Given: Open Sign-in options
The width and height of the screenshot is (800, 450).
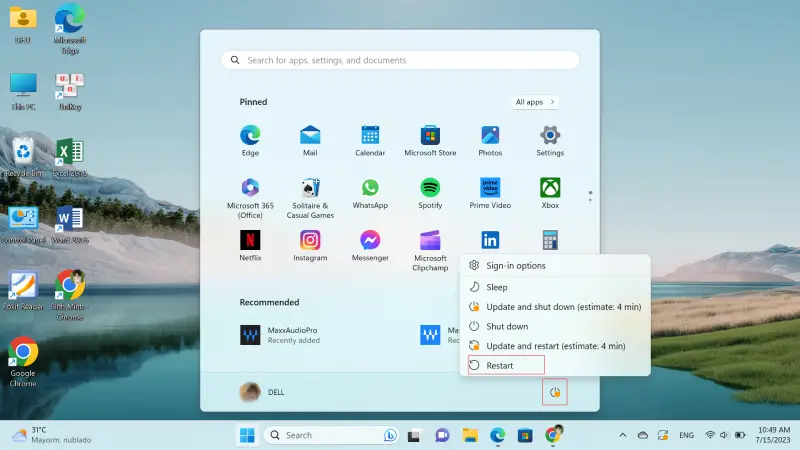Looking at the screenshot, I should point(555,265).
